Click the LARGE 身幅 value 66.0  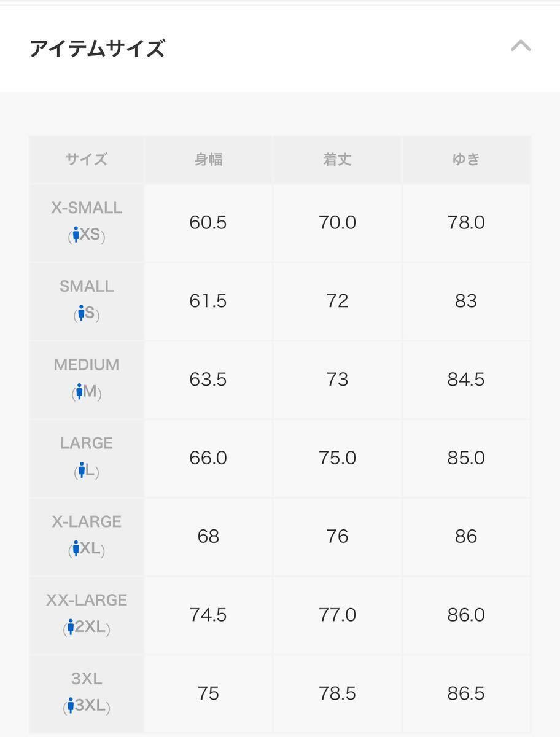208,458
